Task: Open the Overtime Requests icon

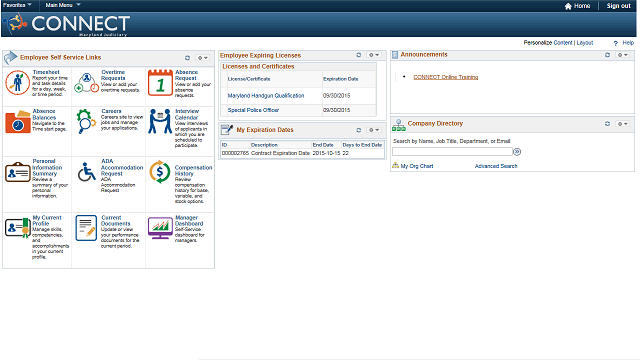Action: (x=87, y=83)
